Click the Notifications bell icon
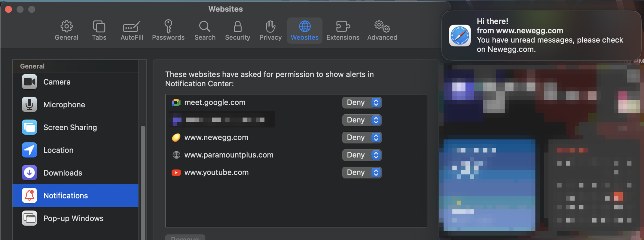The image size is (644, 240). (29, 196)
